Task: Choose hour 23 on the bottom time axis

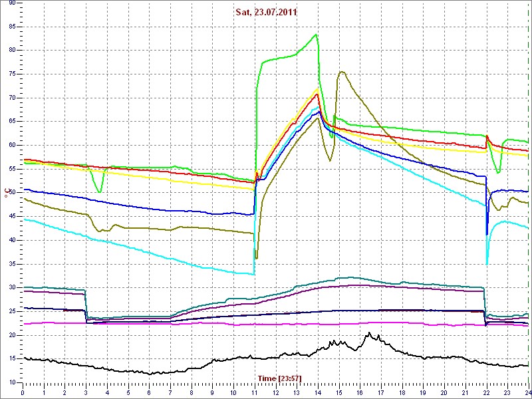Action: 507,392
